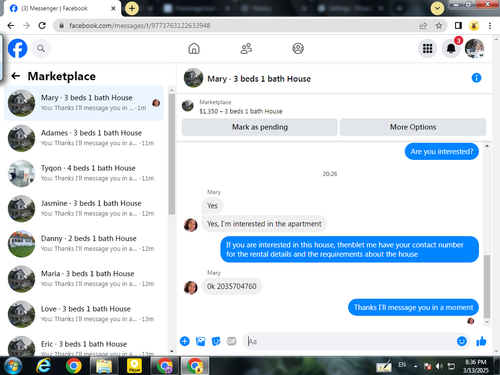Open the Jasmine conversation
Image resolution: width=500 pixels, height=375 pixels.
84,208
